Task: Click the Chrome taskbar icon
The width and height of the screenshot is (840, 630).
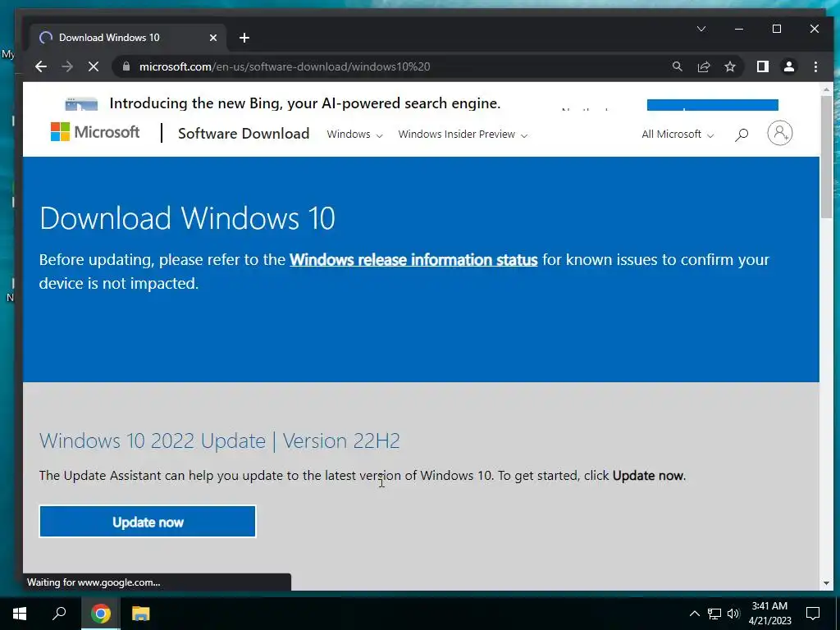Action: [x=100, y=614]
